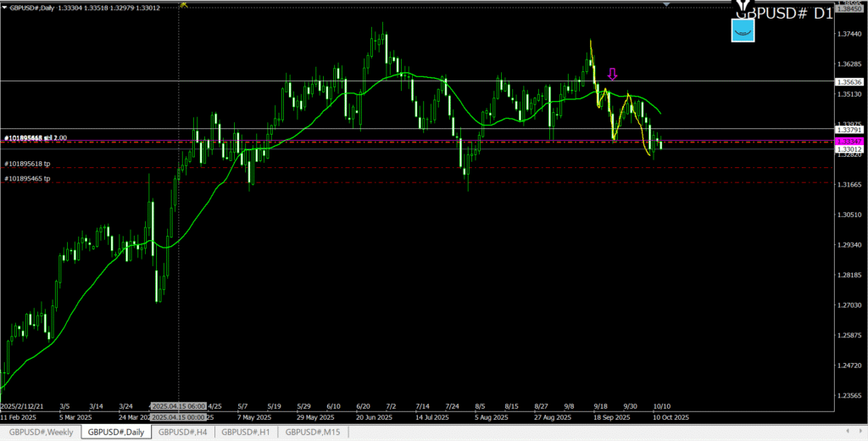The image size is (868, 441).
Task: Click the active GBPUSD#,Daily tab
Action: click(x=117, y=433)
